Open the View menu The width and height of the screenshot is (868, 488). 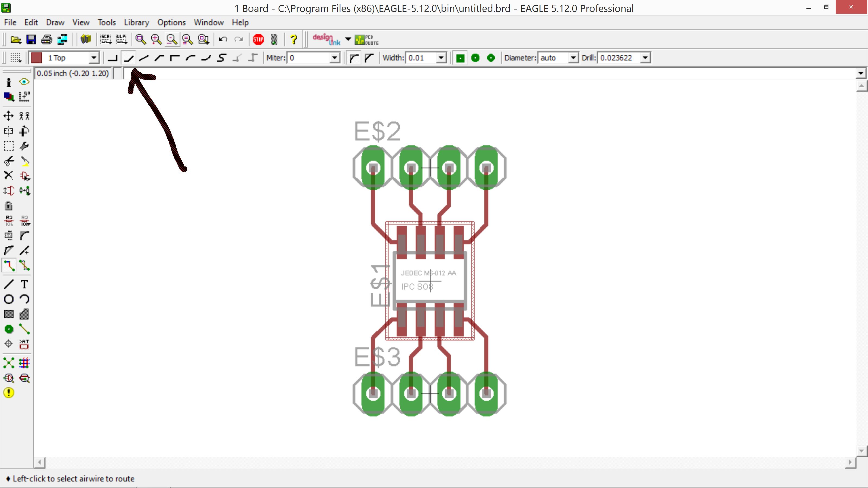[81, 23]
